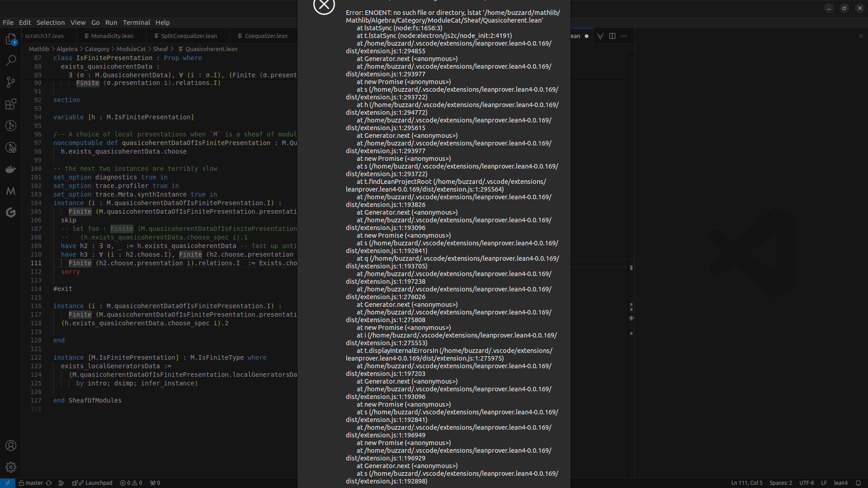The width and height of the screenshot is (868, 488).
Task: Open the Manage gear menu
Action: tap(11, 467)
